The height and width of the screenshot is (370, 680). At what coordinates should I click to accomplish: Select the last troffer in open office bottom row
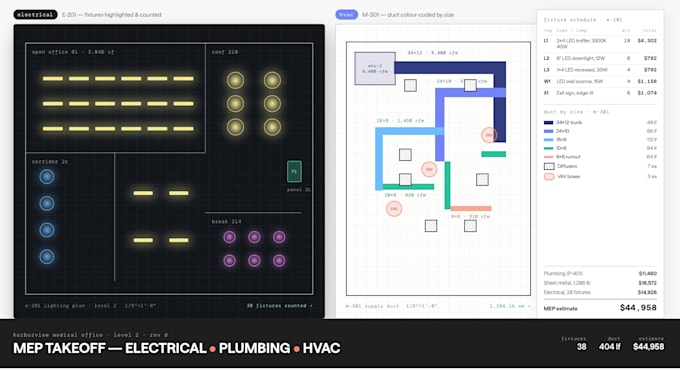[x=183, y=128]
